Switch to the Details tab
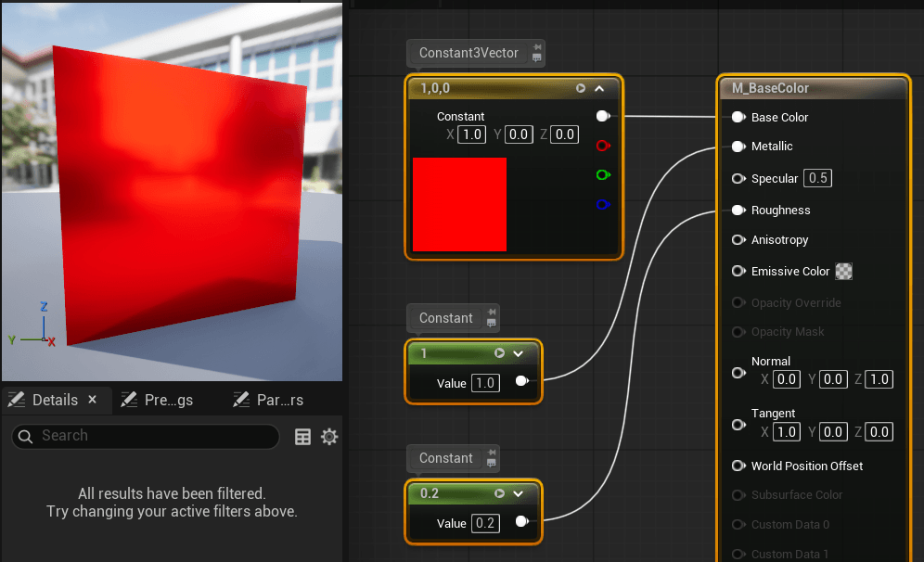 pos(54,400)
